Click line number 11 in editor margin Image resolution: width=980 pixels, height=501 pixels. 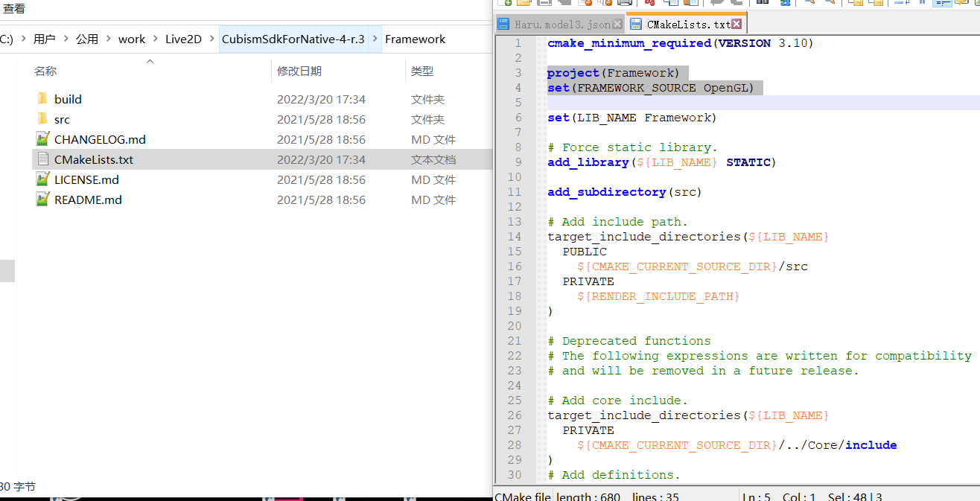coord(515,192)
